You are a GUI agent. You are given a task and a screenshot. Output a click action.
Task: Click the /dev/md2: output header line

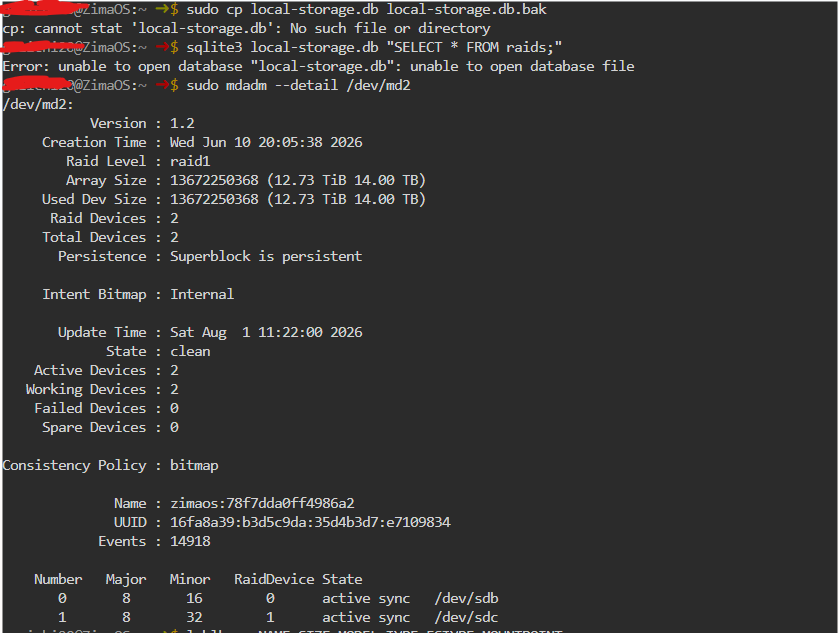pyautogui.click(x=38, y=104)
